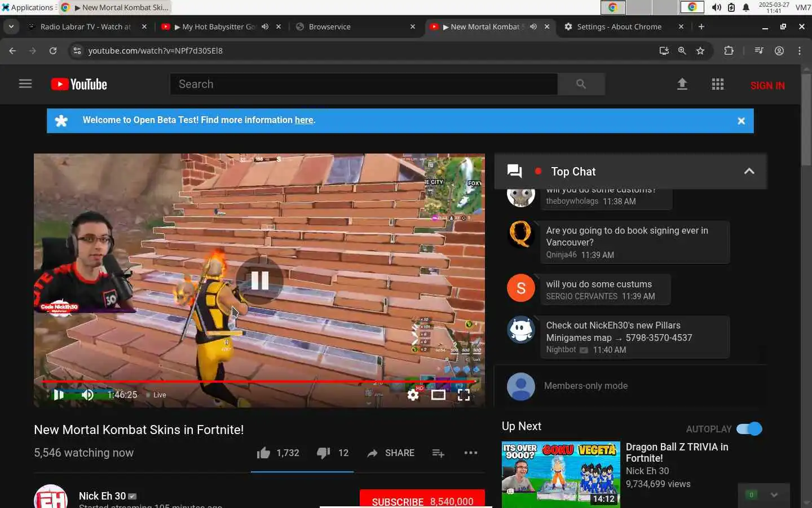Close the Radio Labrar TV tab
Image resolution: width=812 pixels, height=508 pixels.
coord(144,27)
